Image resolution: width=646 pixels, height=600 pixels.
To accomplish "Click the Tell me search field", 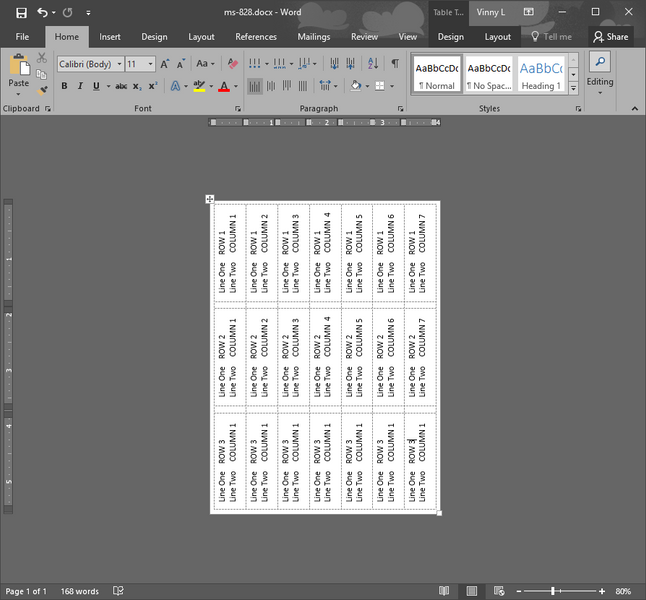I will pyautogui.click(x=552, y=37).
